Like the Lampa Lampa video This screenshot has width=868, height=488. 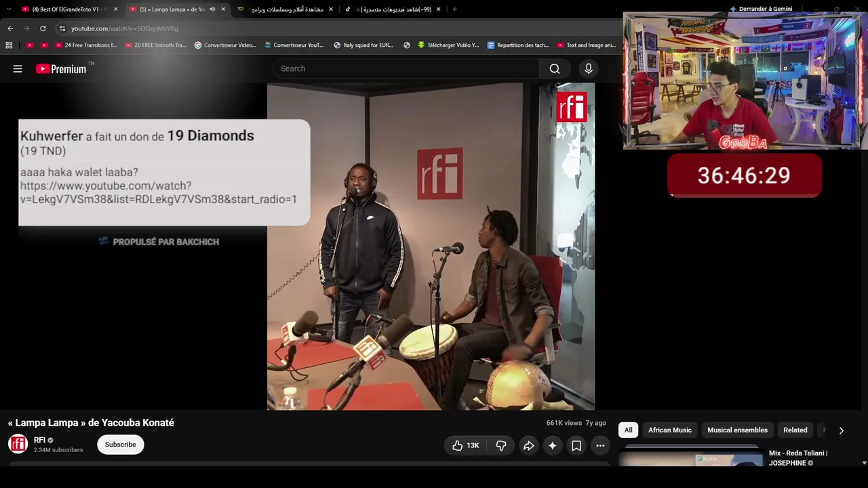tap(466, 445)
